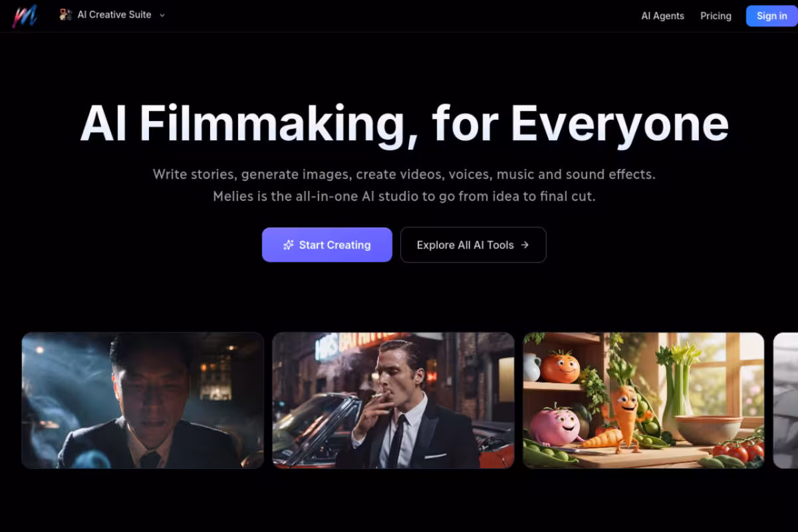The image size is (798, 532).
Task: Open thumbnail of man in smoky bar
Action: click(143, 400)
